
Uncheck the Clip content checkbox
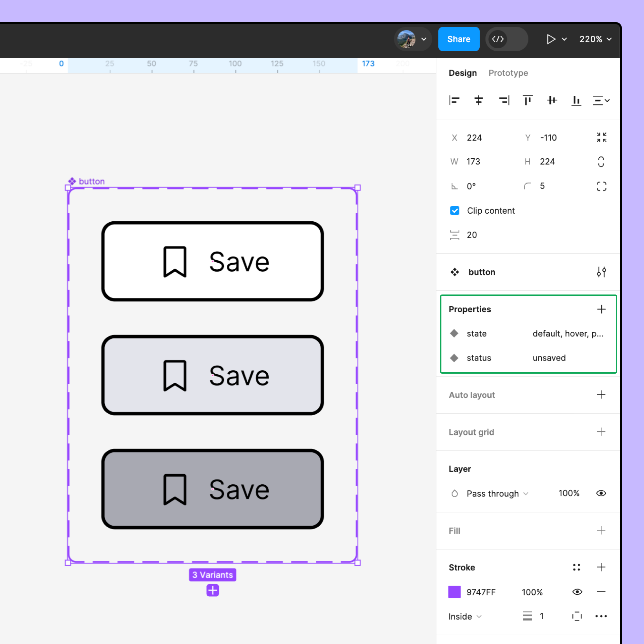(454, 211)
